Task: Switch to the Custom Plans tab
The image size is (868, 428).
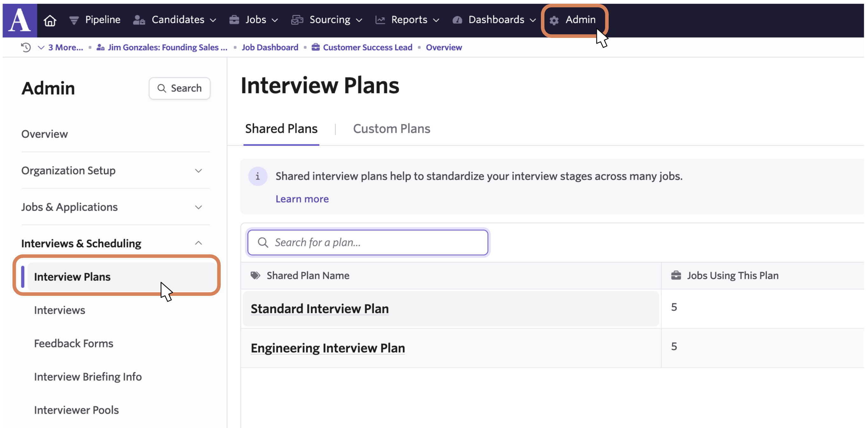Action: [391, 129]
